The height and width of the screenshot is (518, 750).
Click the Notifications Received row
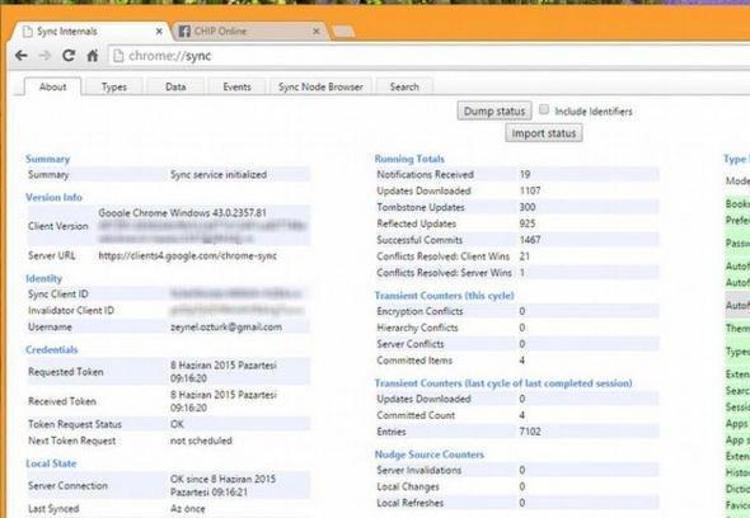tap(518, 175)
